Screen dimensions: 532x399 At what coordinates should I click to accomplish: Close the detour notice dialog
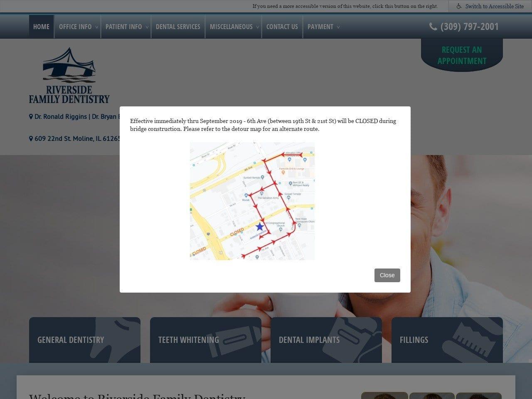(387, 275)
